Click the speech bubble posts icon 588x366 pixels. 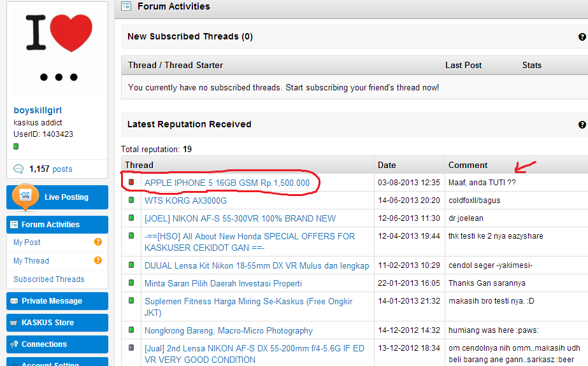point(18,169)
